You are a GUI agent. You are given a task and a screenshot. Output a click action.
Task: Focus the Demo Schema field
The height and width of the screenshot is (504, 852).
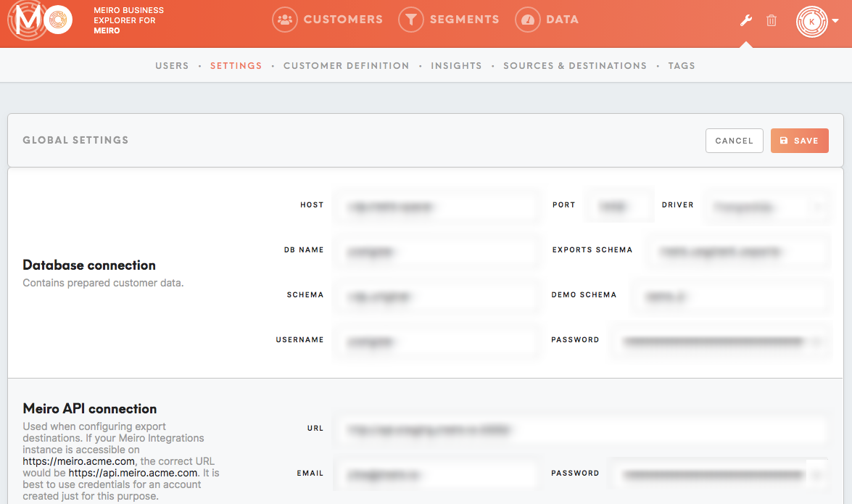click(730, 297)
